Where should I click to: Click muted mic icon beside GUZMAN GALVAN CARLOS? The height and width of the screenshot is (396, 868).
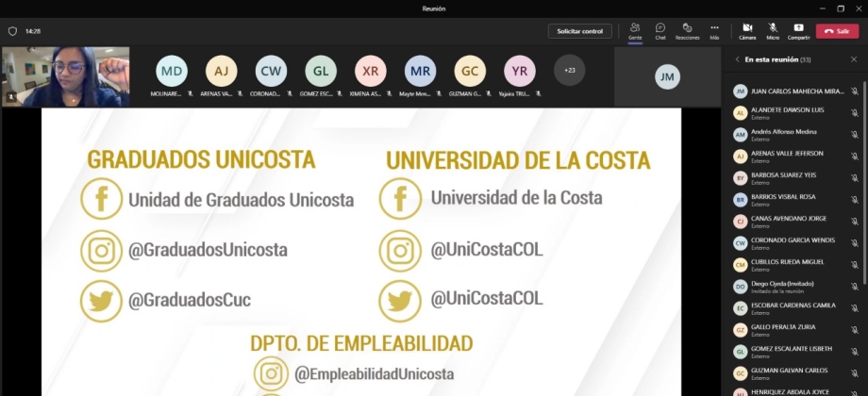(x=855, y=373)
